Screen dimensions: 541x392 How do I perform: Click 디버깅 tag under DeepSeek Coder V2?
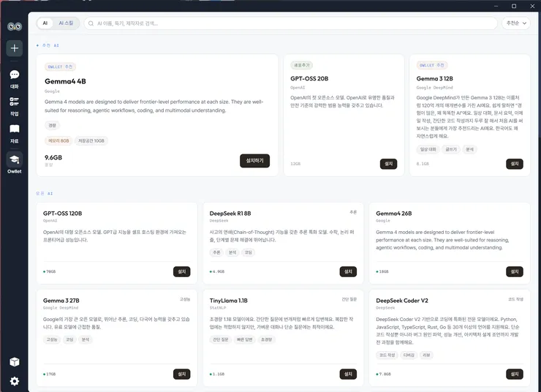tap(409, 355)
